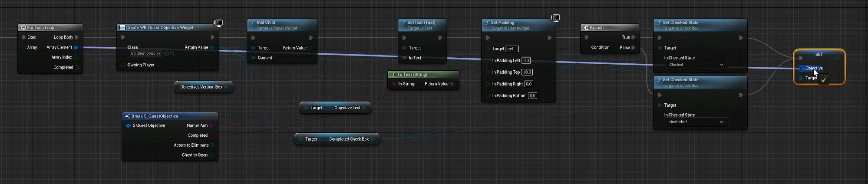Click the Chest to Open output pin
868x184 pixels.
point(211,155)
